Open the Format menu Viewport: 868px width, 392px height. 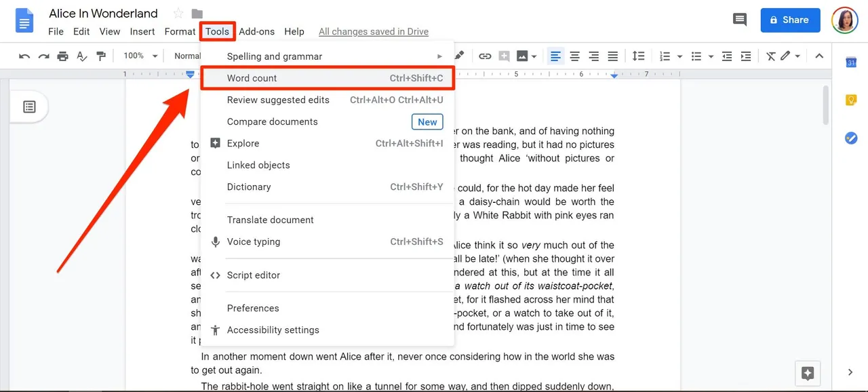pos(180,31)
